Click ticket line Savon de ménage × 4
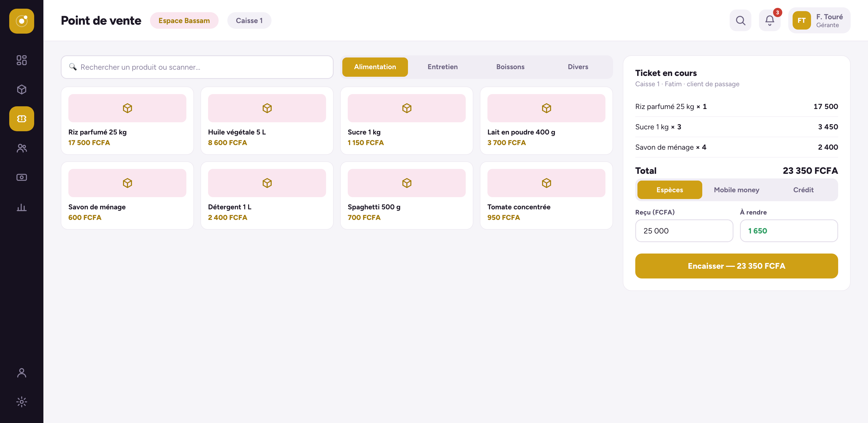868x423 pixels. (x=736, y=147)
